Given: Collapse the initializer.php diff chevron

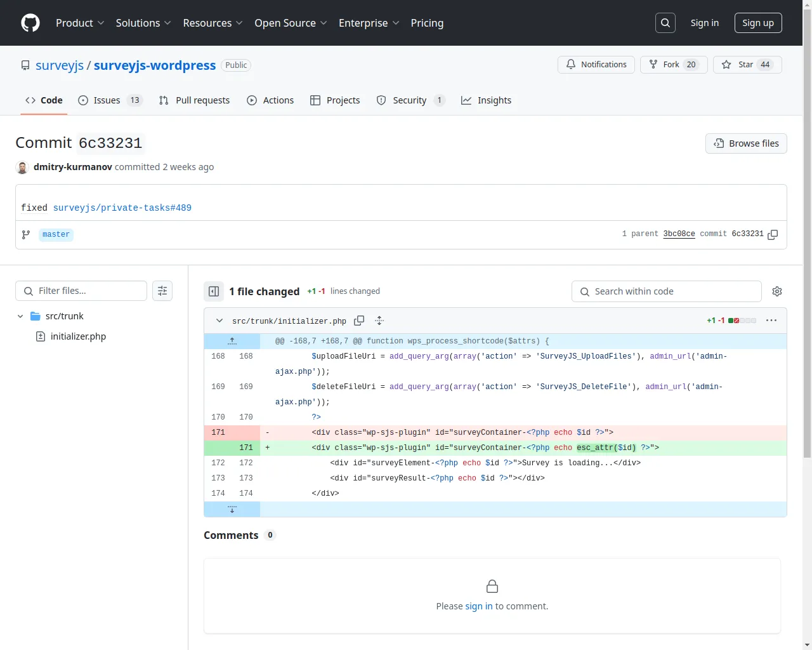Looking at the screenshot, I should coord(219,321).
